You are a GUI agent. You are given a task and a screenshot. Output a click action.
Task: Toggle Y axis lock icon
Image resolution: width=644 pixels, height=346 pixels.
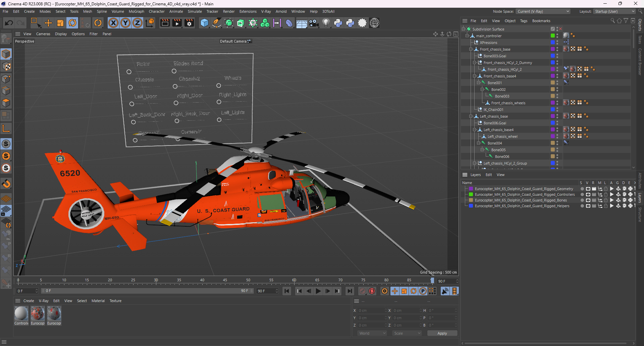tap(125, 23)
